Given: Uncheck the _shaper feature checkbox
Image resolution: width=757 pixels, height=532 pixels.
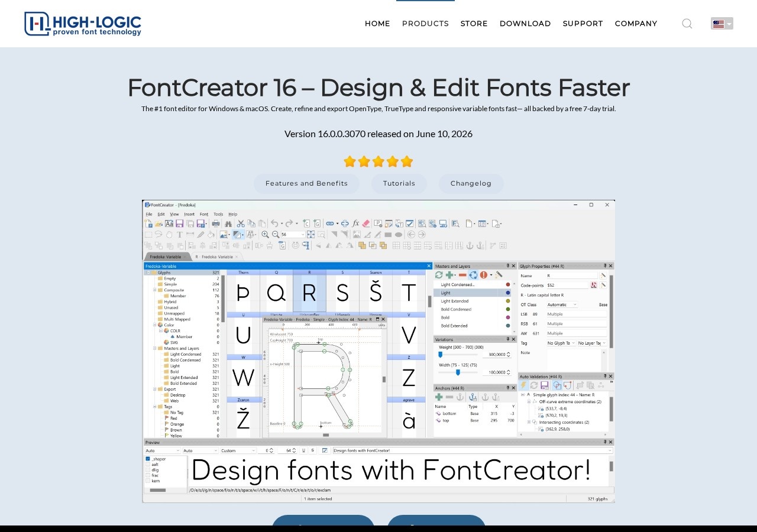Looking at the screenshot, I should 148,459.
